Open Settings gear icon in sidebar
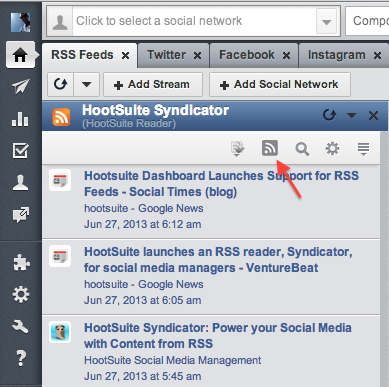389x387 pixels. (x=21, y=295)
